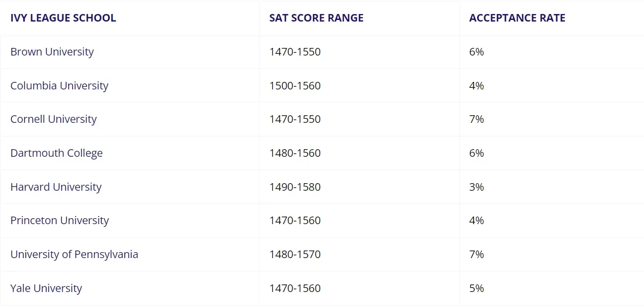Select Dartmouth's SAT range 1480-1560

(x=295, y=153)
